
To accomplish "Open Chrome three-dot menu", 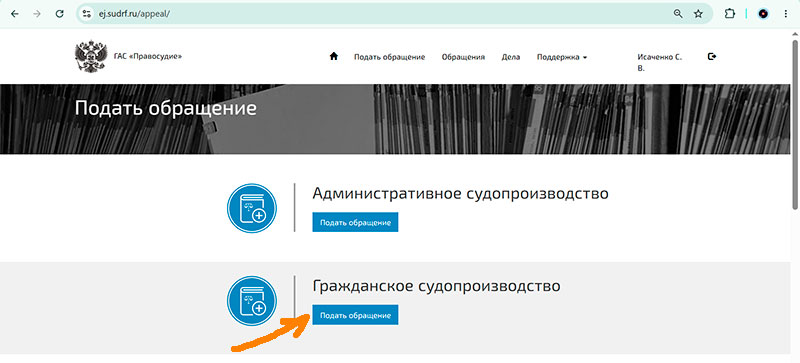I will pos(786,14).
